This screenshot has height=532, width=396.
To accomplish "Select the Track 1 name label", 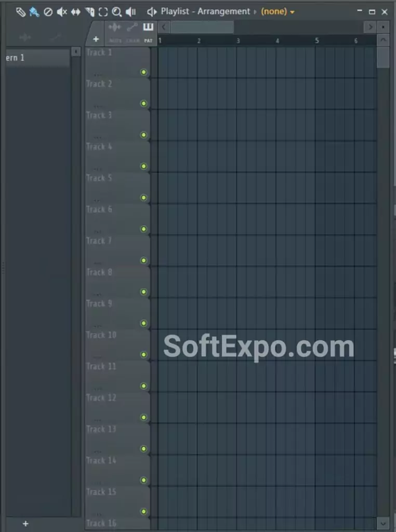I will (99, 52).
